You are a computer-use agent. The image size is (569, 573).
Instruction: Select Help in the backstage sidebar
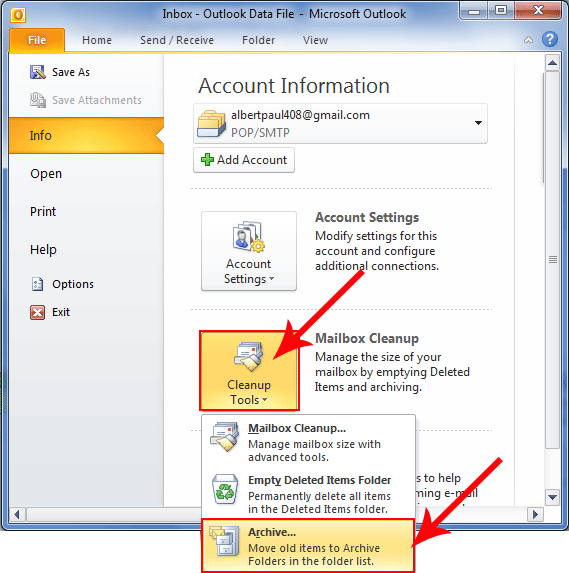tap(43, 250)
